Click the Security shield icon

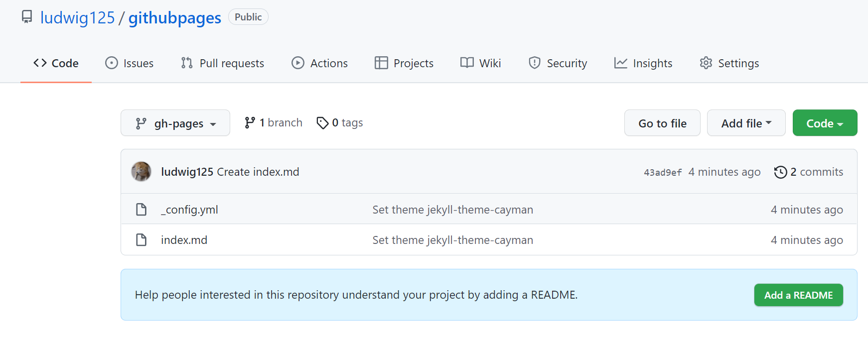[x=535, y=63]
